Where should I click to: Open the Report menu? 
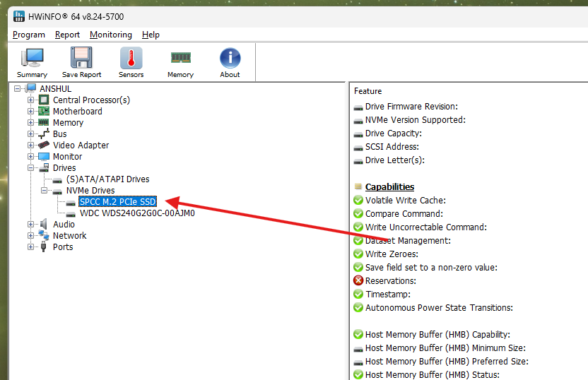tap(68, 35)
